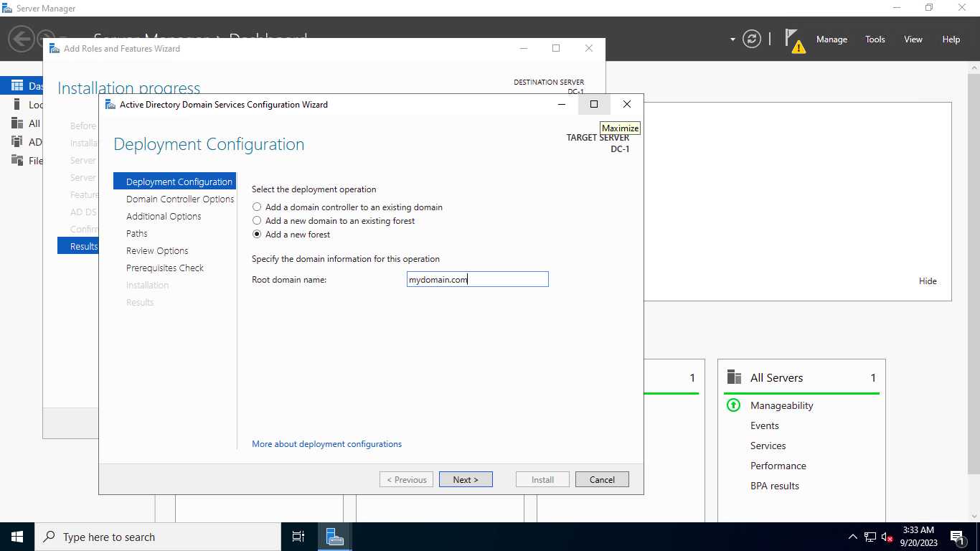Choose Add a domain controller to existing domain
Viewport: 980px width, 551px height.
point(256,207)
